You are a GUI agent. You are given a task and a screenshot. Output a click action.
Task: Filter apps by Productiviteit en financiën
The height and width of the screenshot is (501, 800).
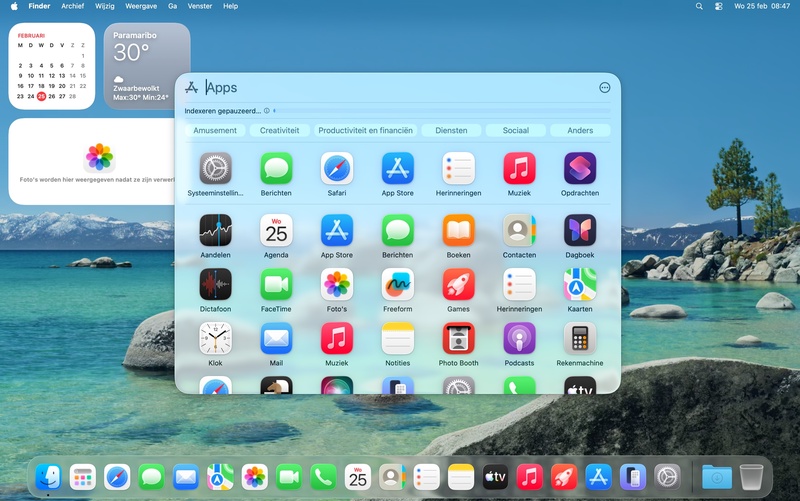click(365, 131)
